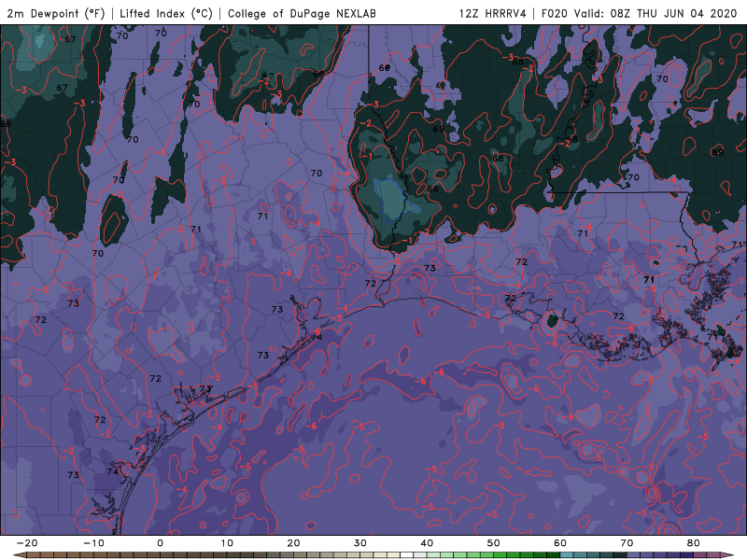747x560 pixels.
Task: Click the "College of DuPage NEXLAB" label
Action: tap(302, 13)
